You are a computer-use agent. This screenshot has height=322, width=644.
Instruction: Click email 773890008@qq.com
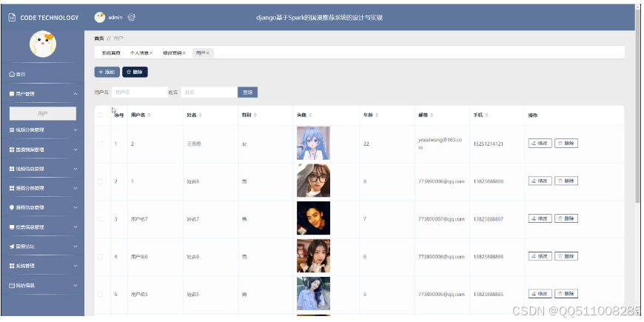441,181
